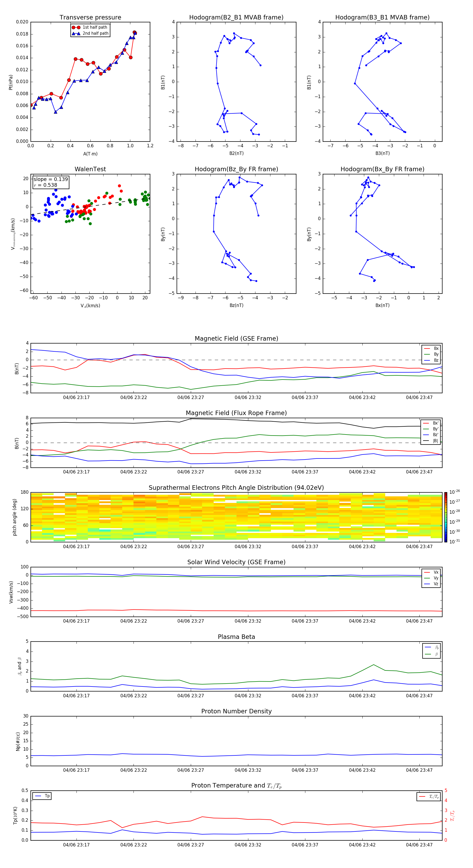
Task: Select 'Vy' in the solar wind legend
Action: pos(431,578)
